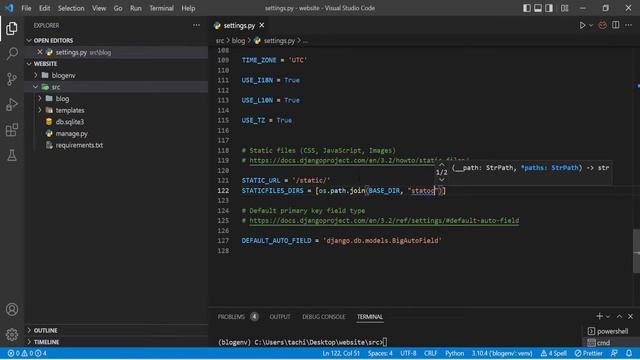Split the editor to the right
Image resolution: width=640 pixels, height=360 pixels.
click(616, 25)
